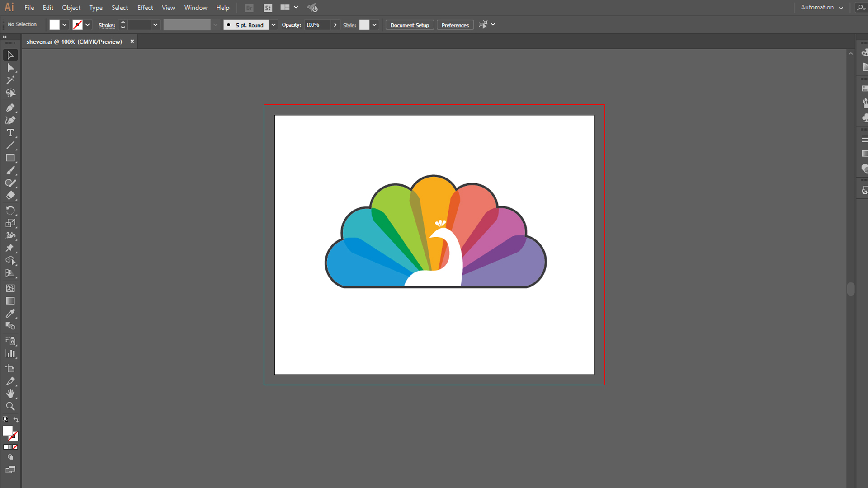Select the Artboard tool
The width and height of the screenshot is (868, 488).
pyautogui.click(x=10, y=369)
